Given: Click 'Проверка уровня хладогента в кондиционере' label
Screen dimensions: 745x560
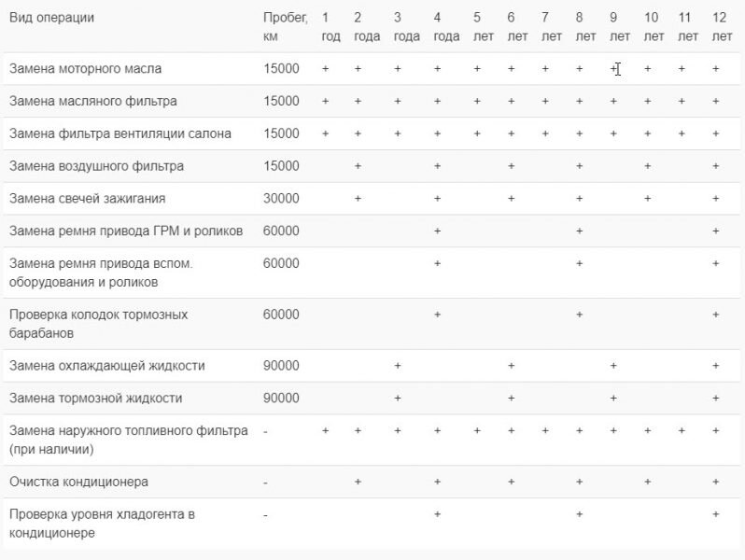Looking at the screenshot, I should click(102, 524).
